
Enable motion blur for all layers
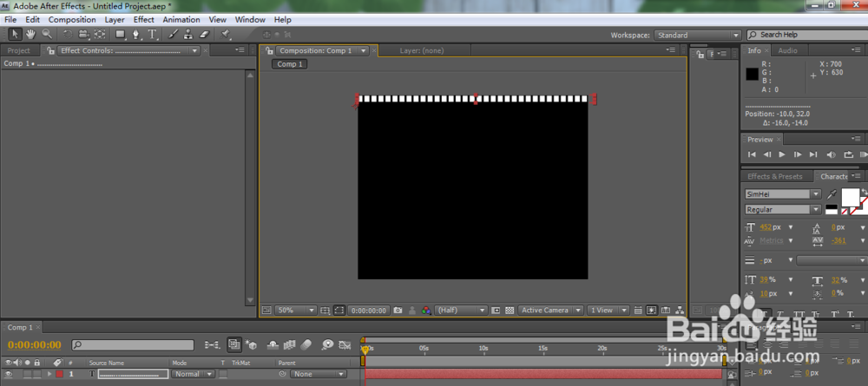pos(306,345)
